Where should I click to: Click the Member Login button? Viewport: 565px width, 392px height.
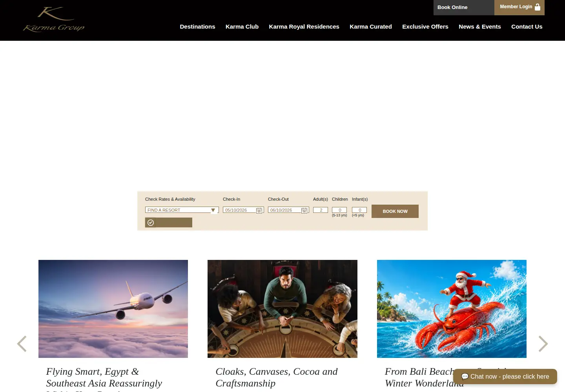point(519,7)
